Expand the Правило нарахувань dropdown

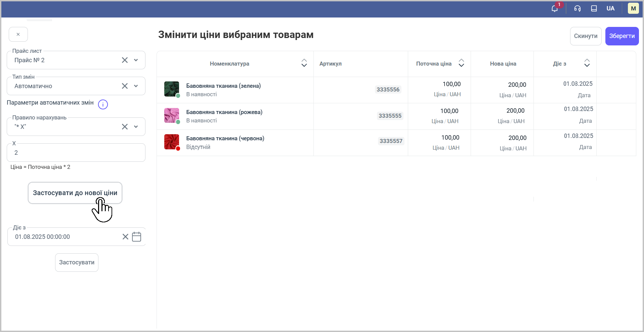tap(136, 127)
